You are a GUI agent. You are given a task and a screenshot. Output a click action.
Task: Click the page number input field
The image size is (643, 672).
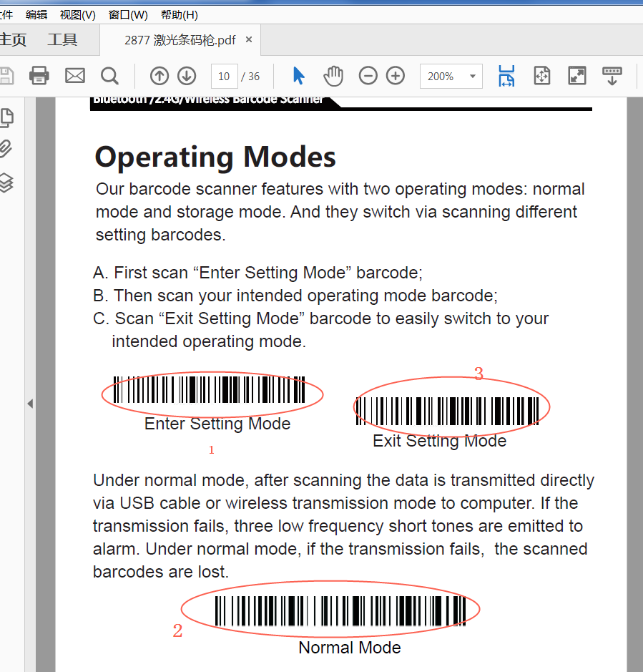point(224,77)
